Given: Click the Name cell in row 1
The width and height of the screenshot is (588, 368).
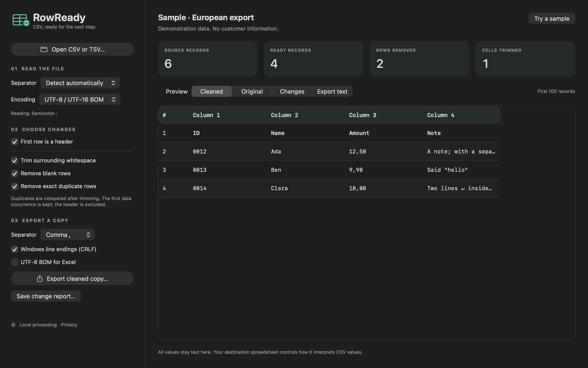Looking at the screenshot, I should (x=278, y=133).
